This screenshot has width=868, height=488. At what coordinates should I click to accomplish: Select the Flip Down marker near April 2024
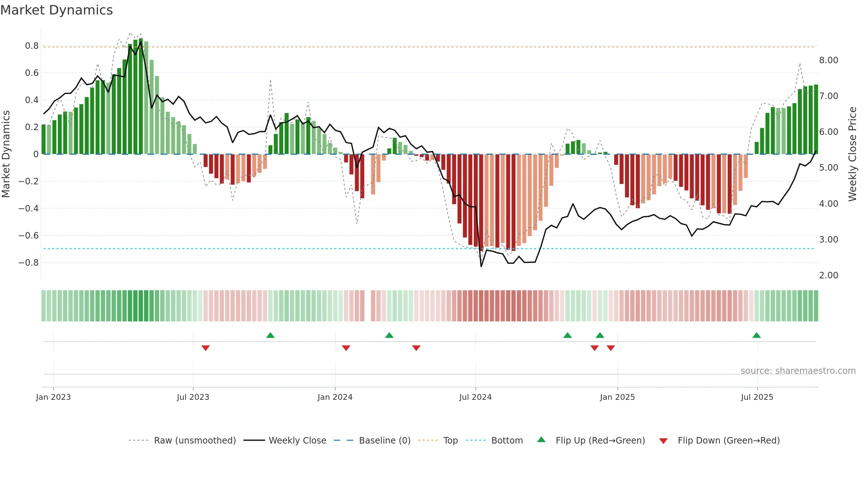click(x=416, y=348)
